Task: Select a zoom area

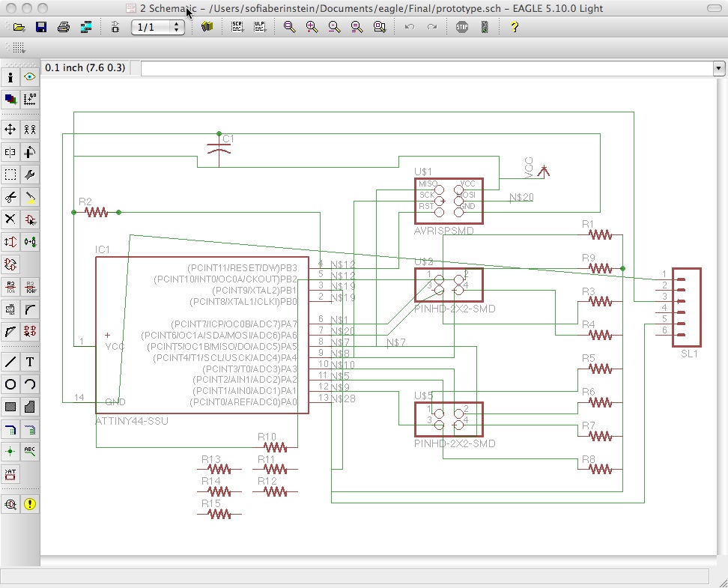Action: point(380,27)
